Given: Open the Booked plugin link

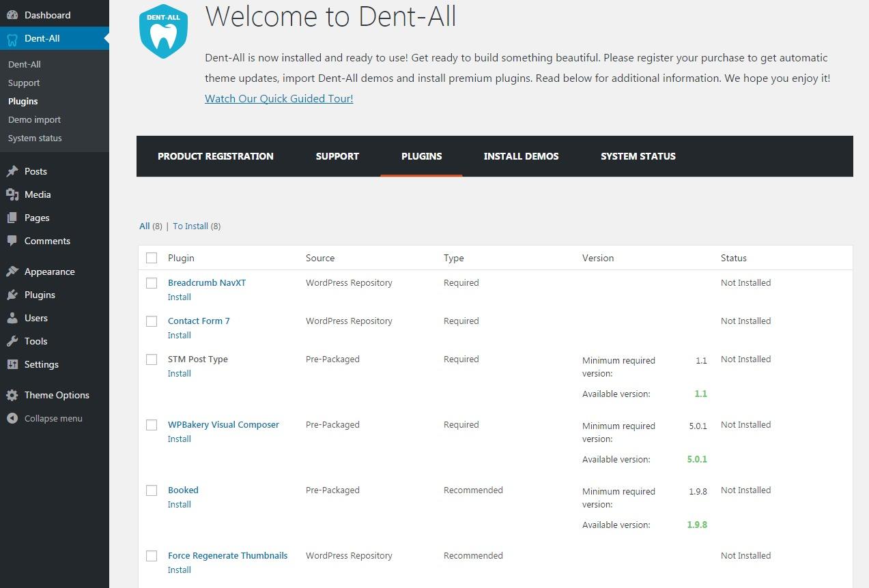Looking at the screenshot, I should pos(183,490).
